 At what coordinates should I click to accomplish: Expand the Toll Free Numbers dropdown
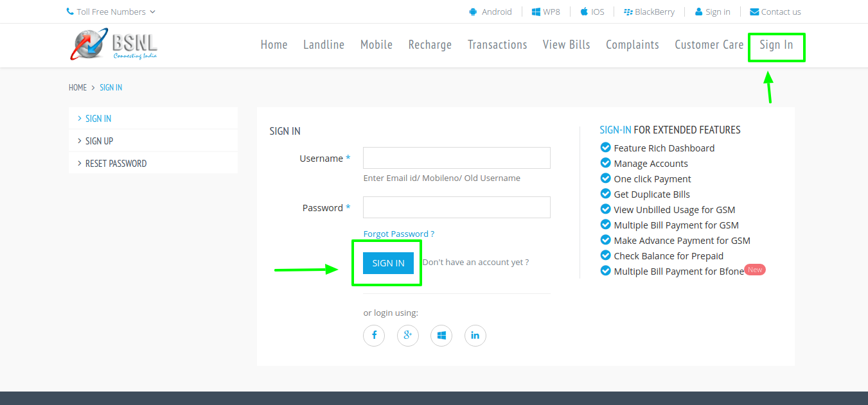click(x=111, y=12)
